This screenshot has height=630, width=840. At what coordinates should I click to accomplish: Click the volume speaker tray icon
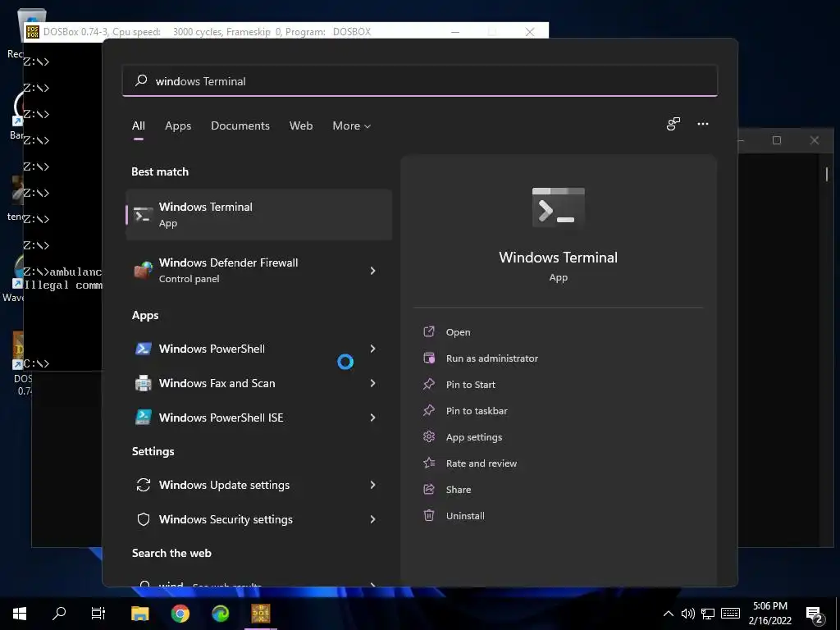pos(687,614)
